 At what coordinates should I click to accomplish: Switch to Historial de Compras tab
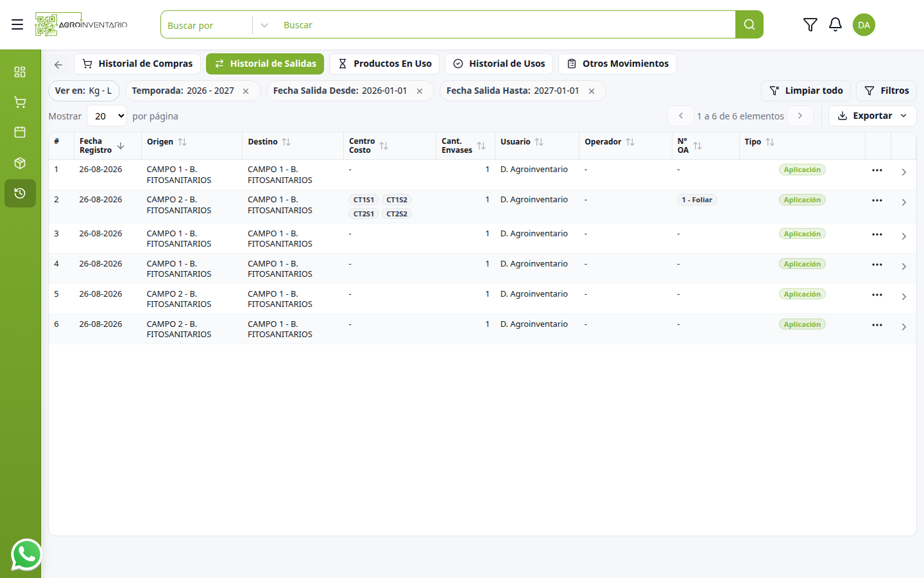point(137,64)
